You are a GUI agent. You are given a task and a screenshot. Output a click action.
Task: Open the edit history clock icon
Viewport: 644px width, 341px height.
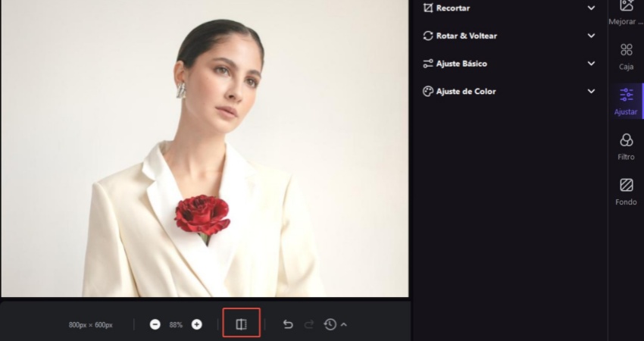pyautogui.click(x=330, y=324)
